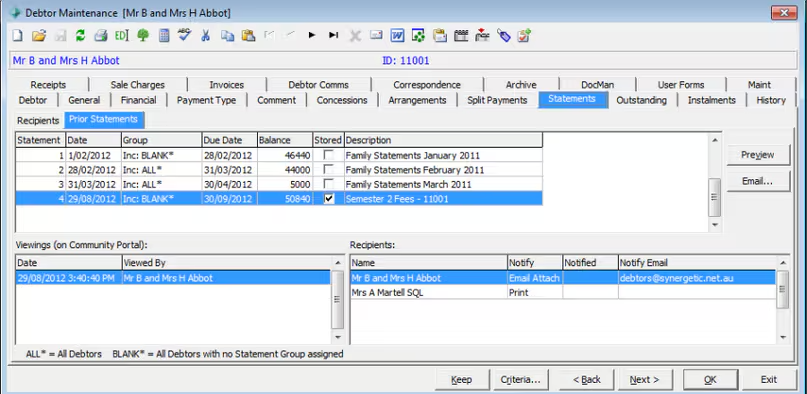Select statement row Family Statements February 2011
This screenshot has height=394, width=807.
(278, 170)
